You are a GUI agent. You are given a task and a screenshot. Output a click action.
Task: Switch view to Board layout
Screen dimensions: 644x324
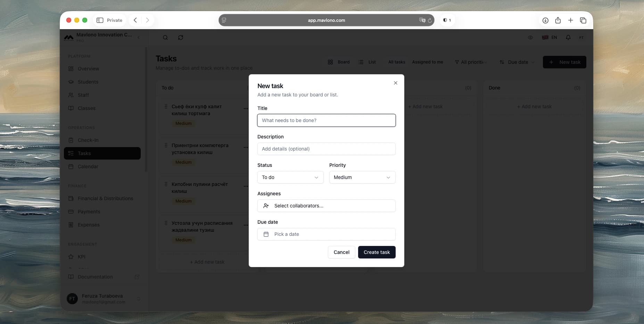(339, 62)
